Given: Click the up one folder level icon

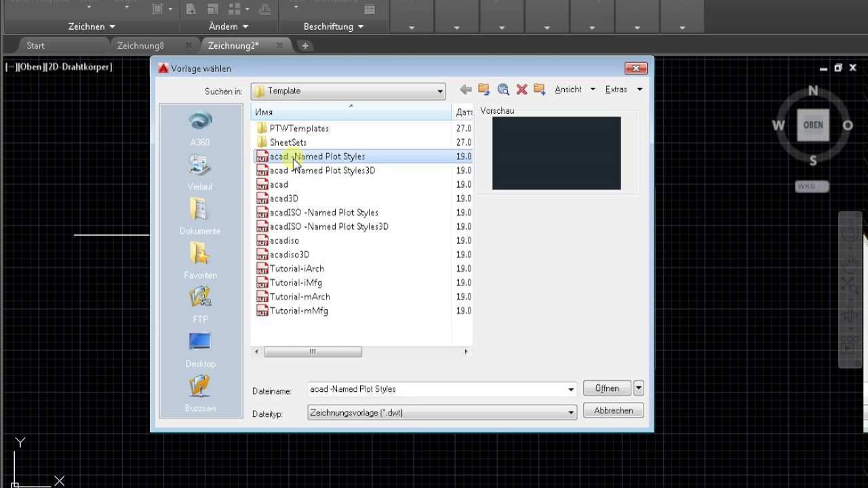Looking at the screenshot, I should [484, 89].
